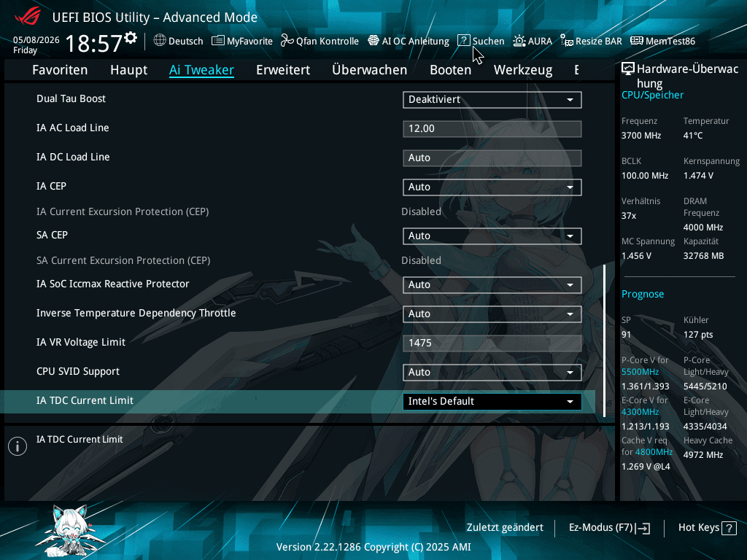Open the Haupt tab
747x560 pixels.
(x=128, y=70)
